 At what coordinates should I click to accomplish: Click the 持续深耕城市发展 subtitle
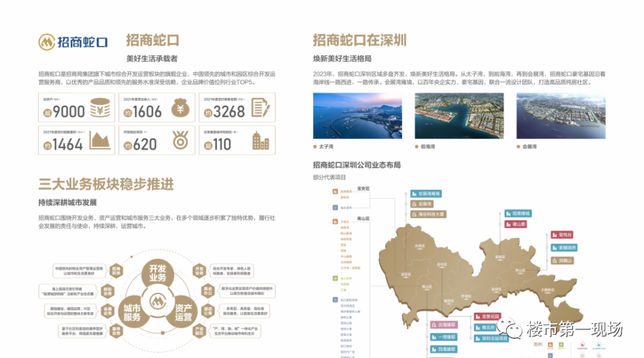[x=68, y=202]
